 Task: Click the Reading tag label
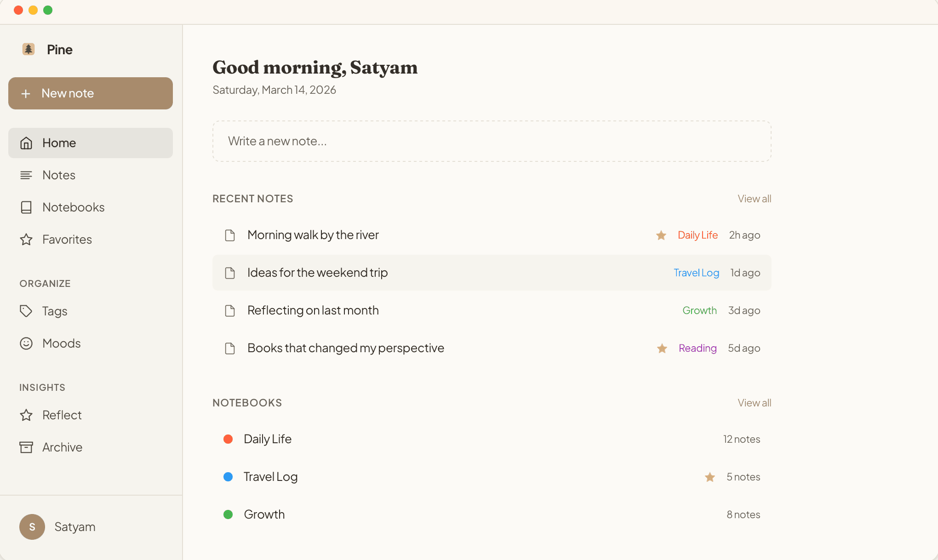(x=698, y=348)
